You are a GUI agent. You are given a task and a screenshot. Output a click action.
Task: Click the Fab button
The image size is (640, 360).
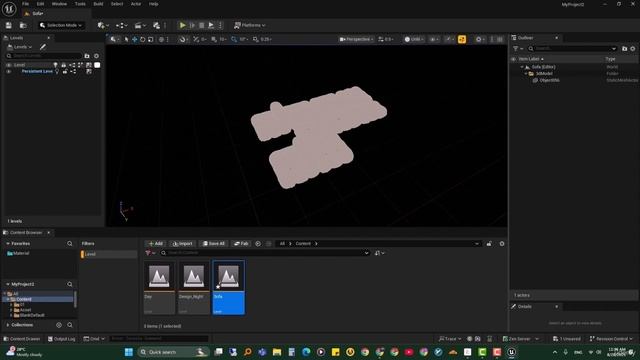pyautogui.click(x=241, y=244)
